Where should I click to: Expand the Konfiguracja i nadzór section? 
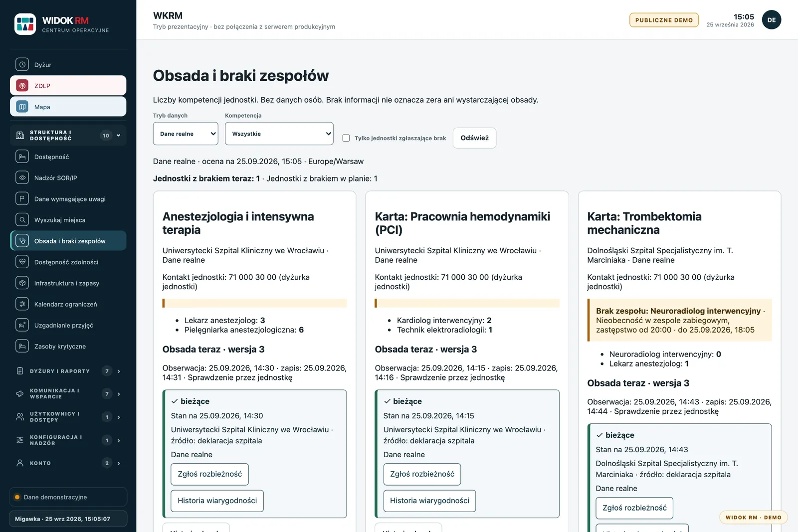(68, 440)
